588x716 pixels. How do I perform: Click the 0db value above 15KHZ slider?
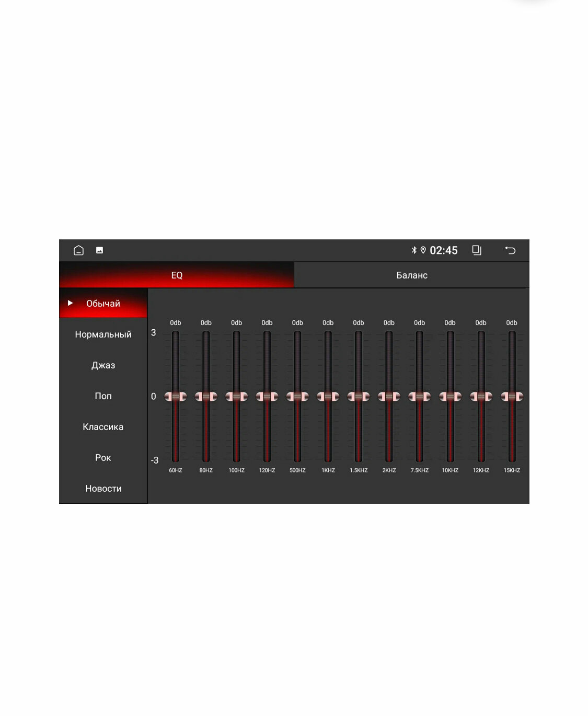(512, 323)
